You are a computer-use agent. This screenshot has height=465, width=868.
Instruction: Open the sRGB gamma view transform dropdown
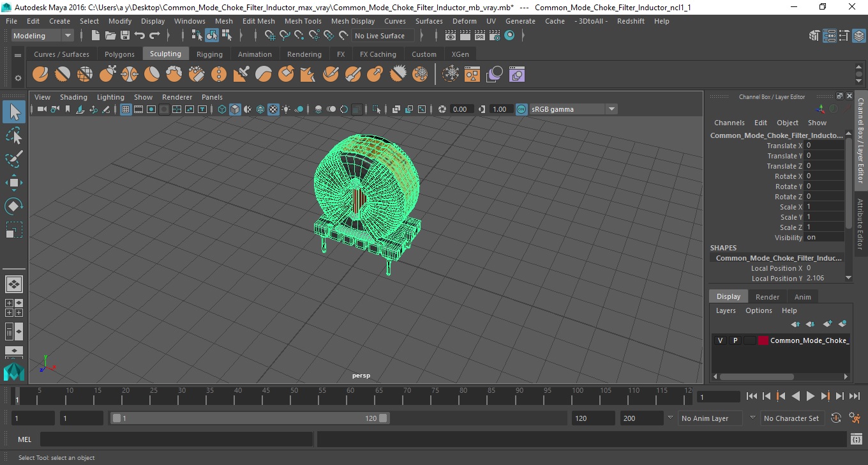573,109
